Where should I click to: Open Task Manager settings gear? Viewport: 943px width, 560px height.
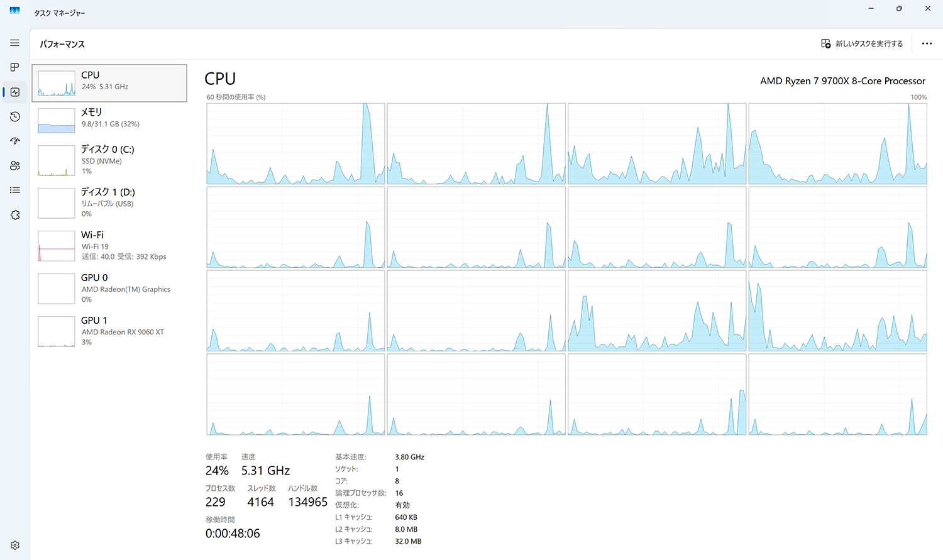coord(15,546)
